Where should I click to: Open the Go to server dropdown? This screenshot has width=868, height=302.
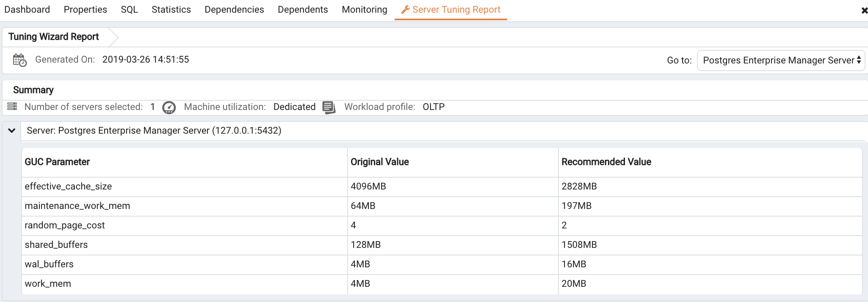tap(781, 60)
